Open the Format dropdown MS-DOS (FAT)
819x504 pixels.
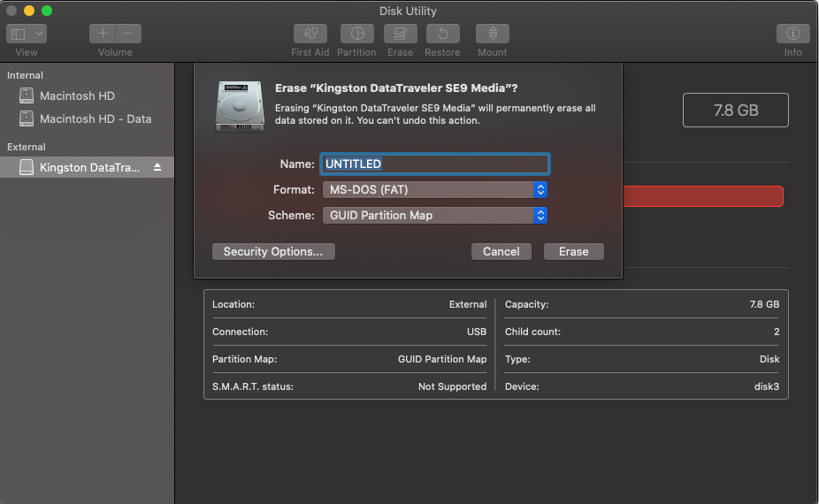434,189
